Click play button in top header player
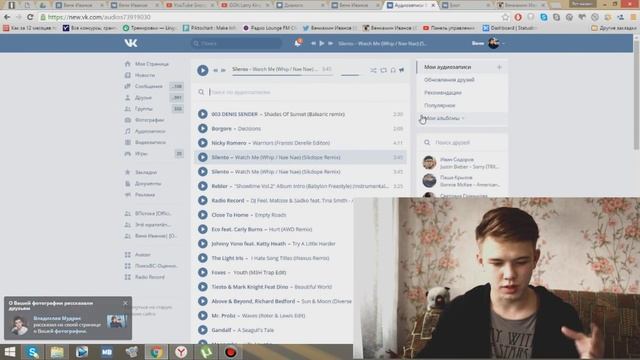640x360 pixels. click(x=322, y=43)
